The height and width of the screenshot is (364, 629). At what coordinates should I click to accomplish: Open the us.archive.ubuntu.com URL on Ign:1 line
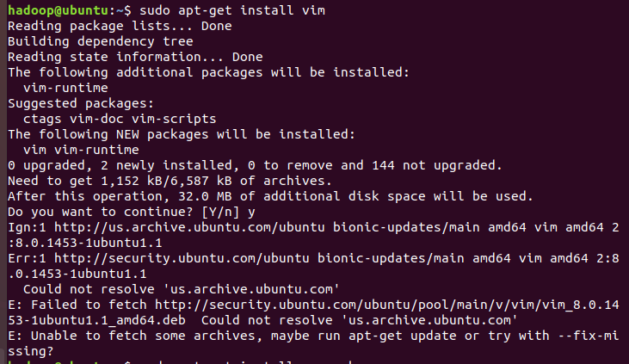click(189, 227)
